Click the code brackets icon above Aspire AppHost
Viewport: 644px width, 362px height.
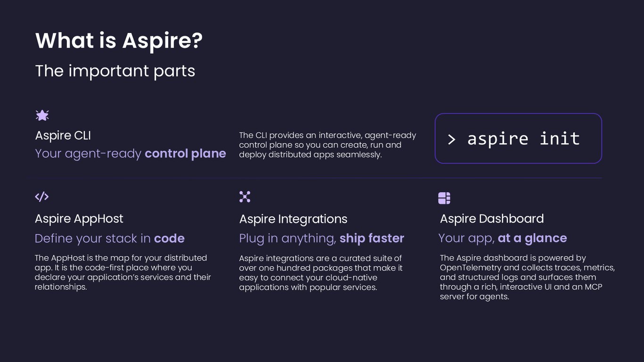click(42, 197)
